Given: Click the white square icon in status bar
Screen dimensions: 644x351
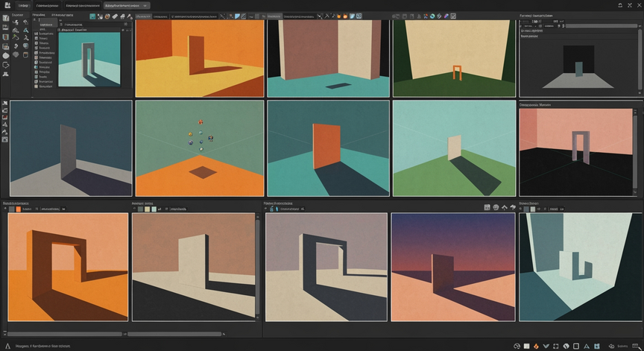Looking at the screenshot, I should 526,346.
